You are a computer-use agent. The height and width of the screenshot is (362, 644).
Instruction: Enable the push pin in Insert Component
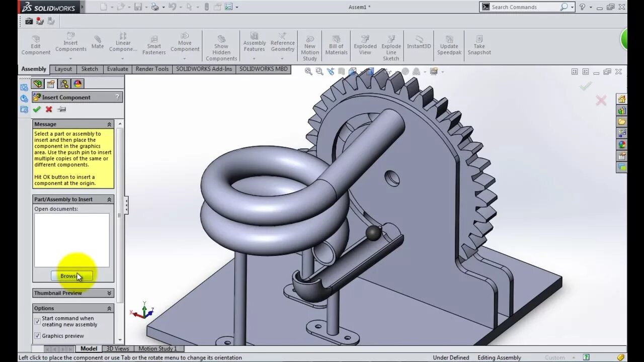(61, 109)
